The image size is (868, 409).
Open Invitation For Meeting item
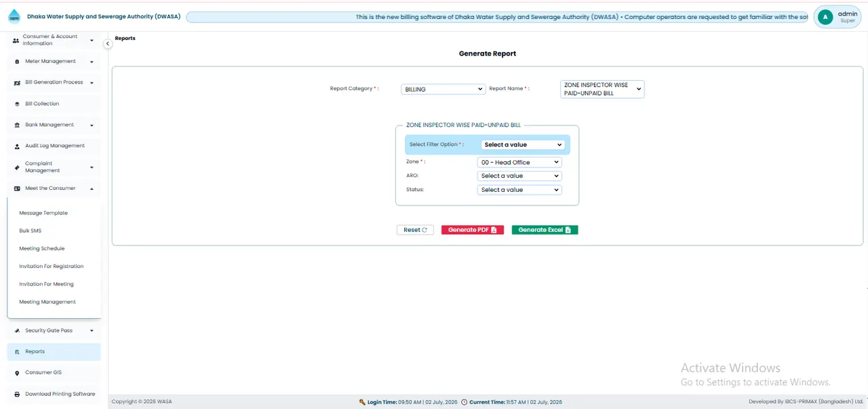click(46, 284)
